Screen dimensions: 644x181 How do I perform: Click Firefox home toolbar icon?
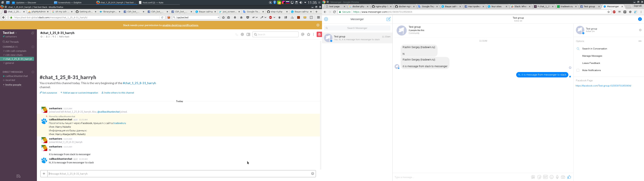(x=241, y=17)
